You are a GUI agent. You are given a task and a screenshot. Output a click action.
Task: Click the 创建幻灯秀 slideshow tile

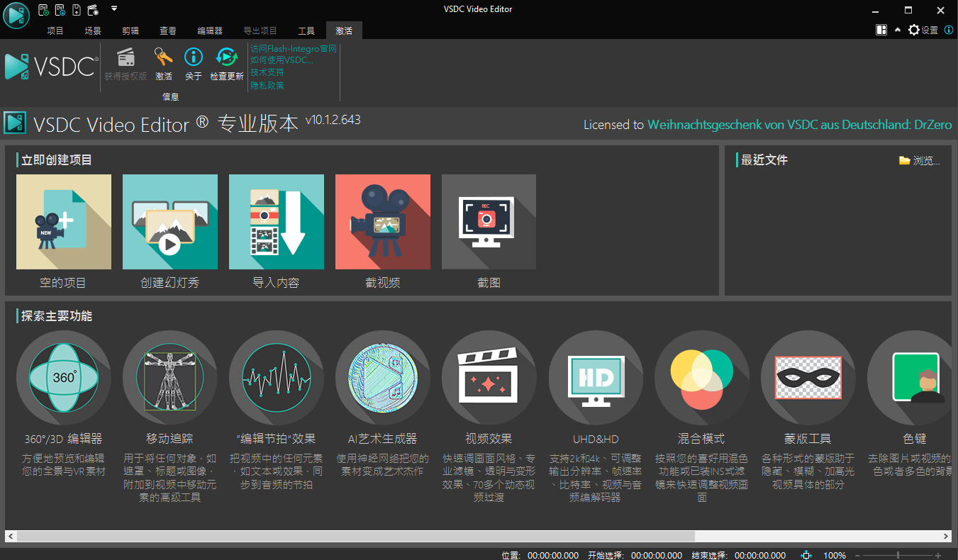[170, 222]
